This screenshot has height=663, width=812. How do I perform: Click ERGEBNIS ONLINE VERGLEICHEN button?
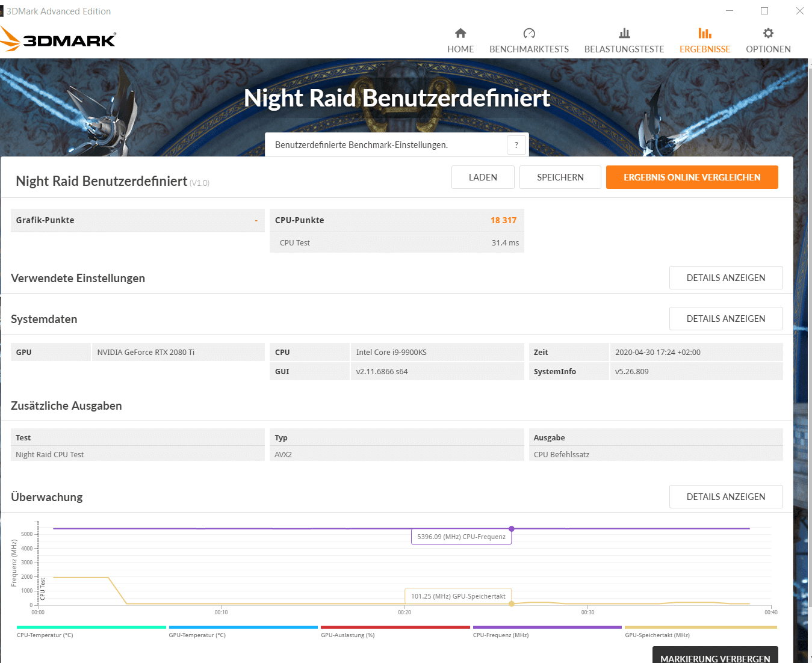click(692, 177)
